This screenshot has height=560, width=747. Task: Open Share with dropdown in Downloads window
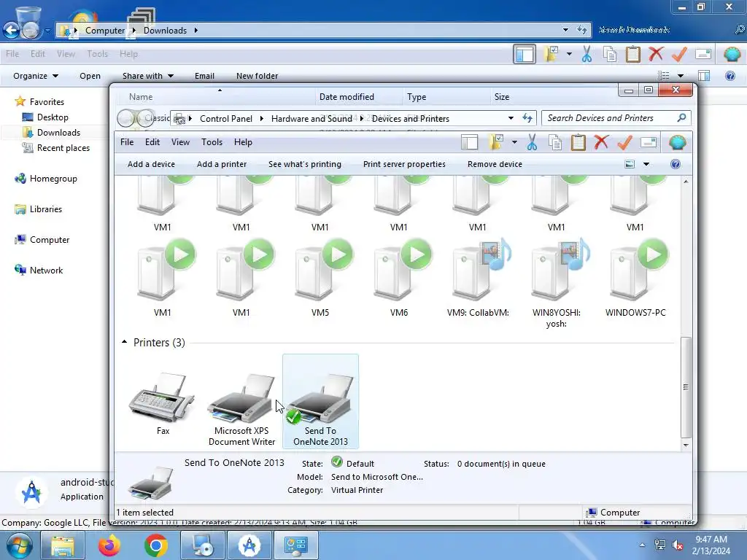point(147,76)
